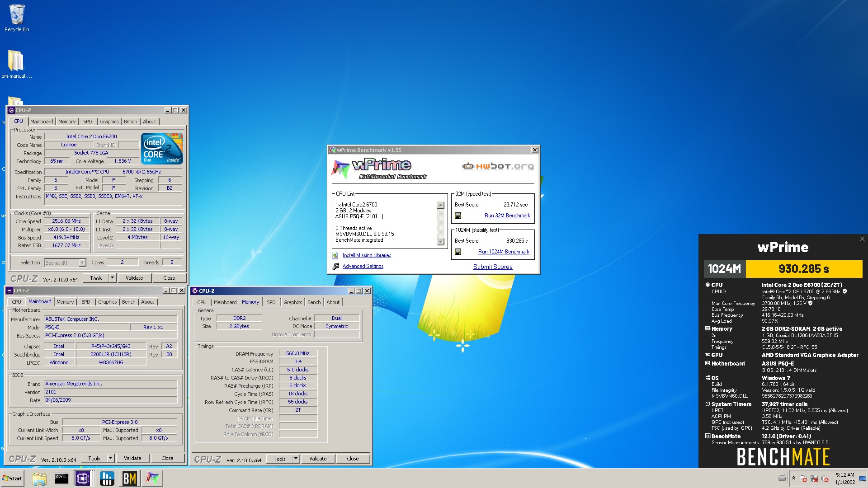Click the top CPU-Z window title icon
This screenshot has height=488, width=868.
pos(11,110)
